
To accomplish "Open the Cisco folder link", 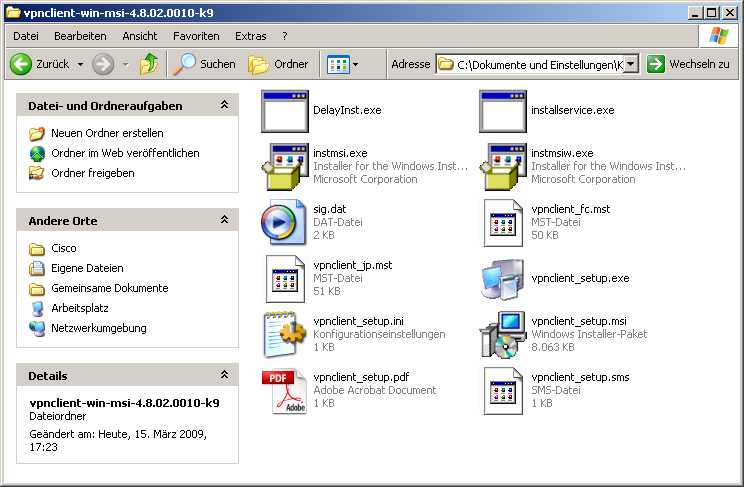I will [x=64, y=248].
